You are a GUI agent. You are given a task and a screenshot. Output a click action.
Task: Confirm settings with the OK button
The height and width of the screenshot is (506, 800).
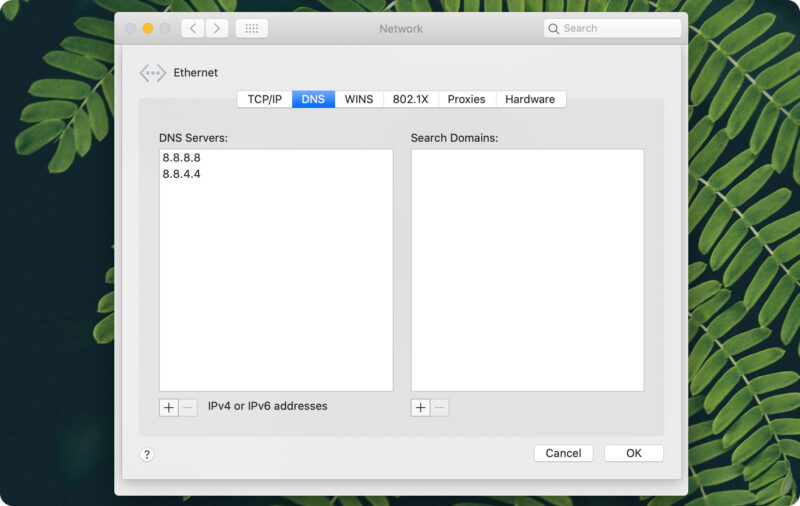[633, 453]
